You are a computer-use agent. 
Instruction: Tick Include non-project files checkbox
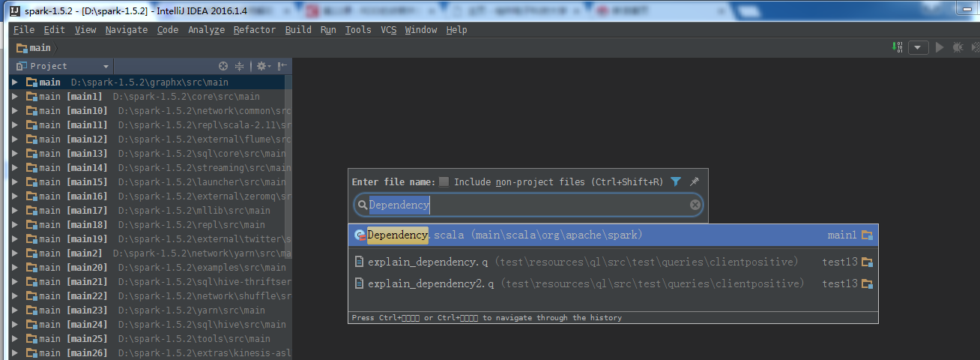(x=444, y=181)
